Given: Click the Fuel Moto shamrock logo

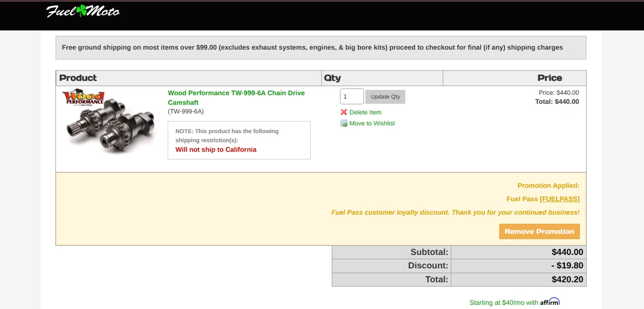Looking at the screenshot, I should click(x=82, y=11).
